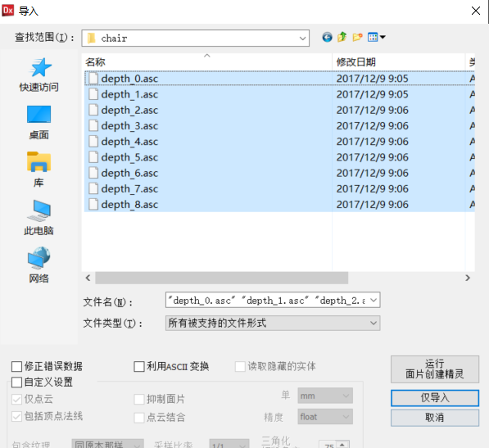The image size is (489, 448).
Task: Select file name depth_8.asc
Action: click(129, 205)
